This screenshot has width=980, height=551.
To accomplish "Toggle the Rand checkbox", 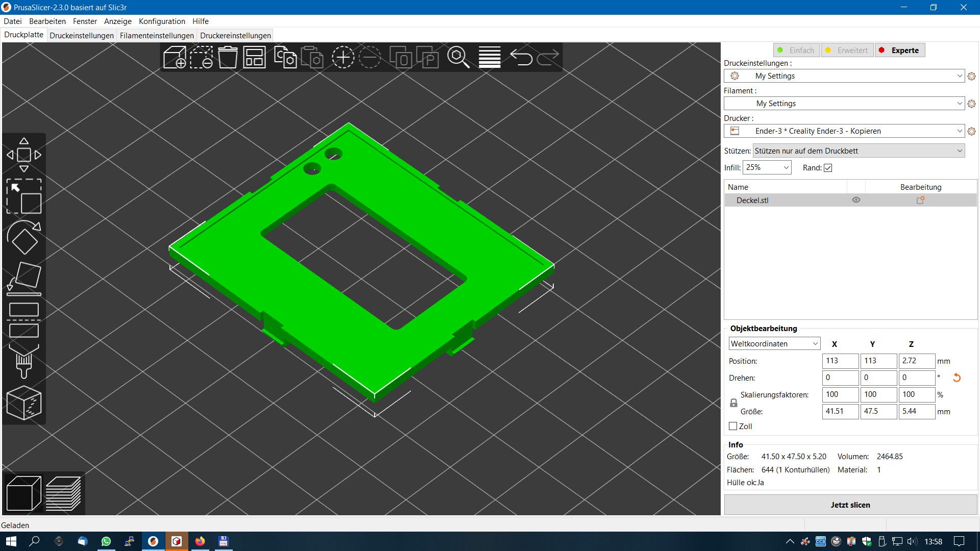I will [x=828, y=168].
